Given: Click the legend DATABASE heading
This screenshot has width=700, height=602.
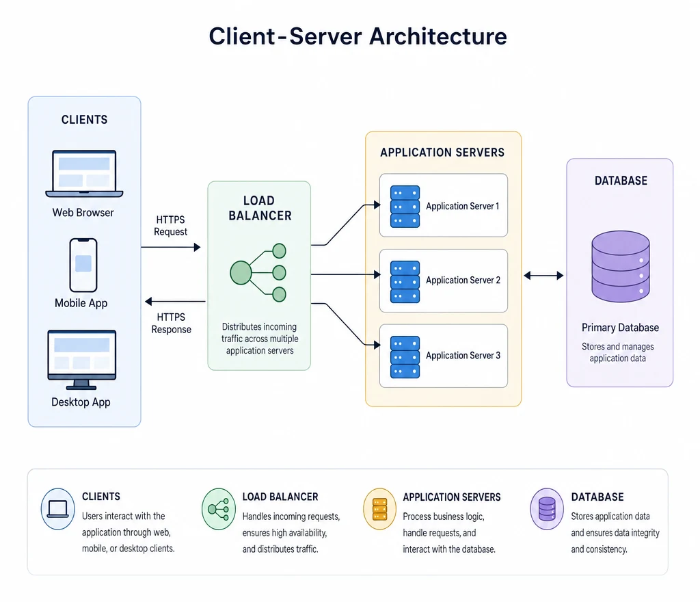Looking at the screenshot, I should 597,497.
